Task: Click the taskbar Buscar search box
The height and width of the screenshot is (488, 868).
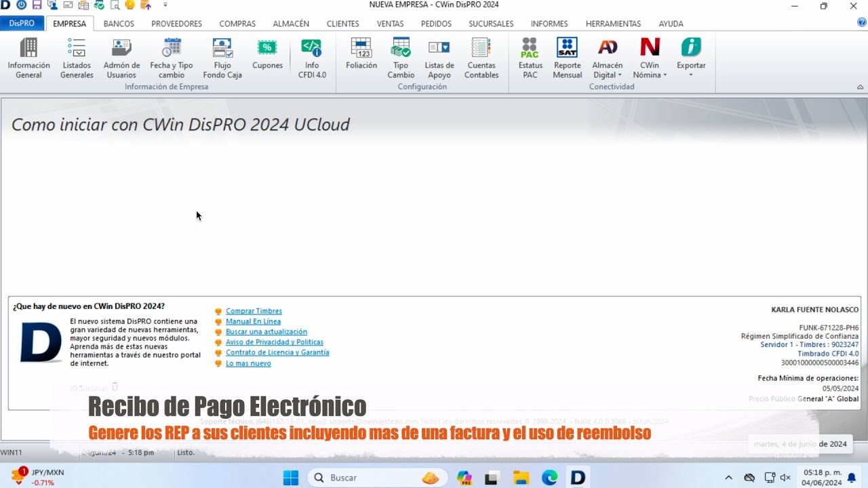Action: click(378, 478)
